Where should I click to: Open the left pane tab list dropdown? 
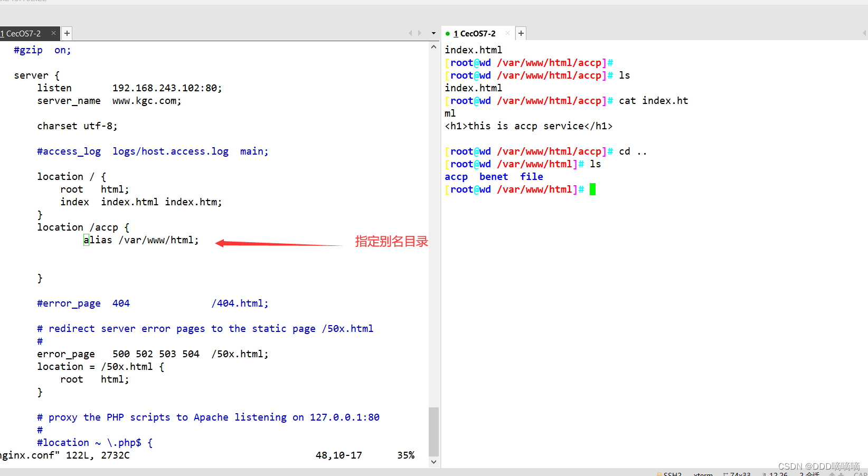point(433,33)
